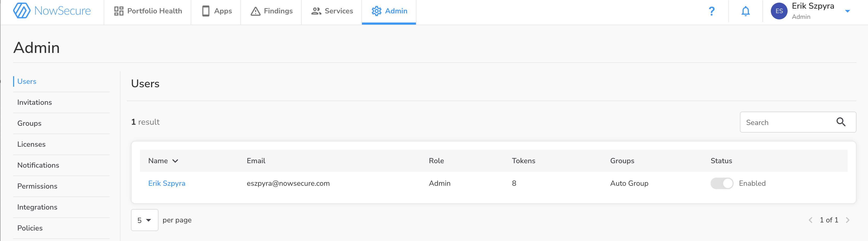The width and height of the screenshot is (868, 241).
Task: Toggle Erik Szpyra's Enabled status switch
Action: [722, 183]
